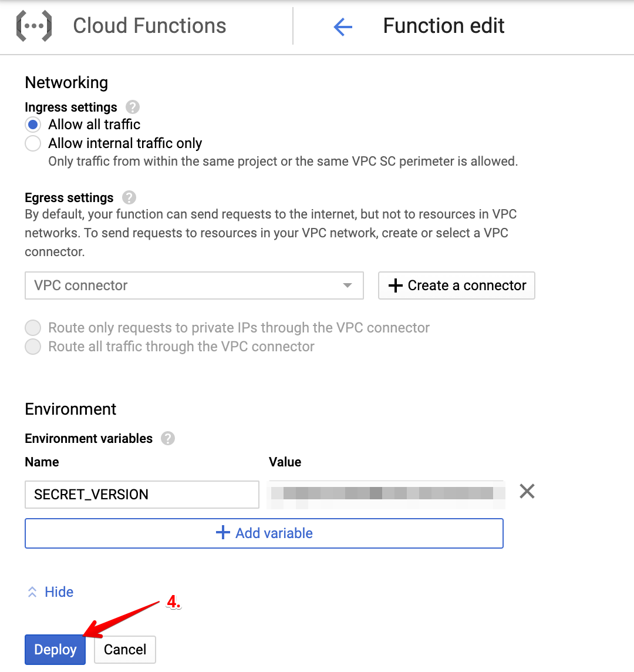Click the blurred variable value field

[386, 495]
